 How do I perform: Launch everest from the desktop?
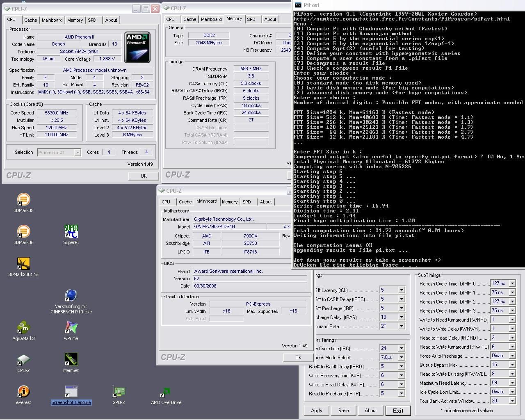23,395
